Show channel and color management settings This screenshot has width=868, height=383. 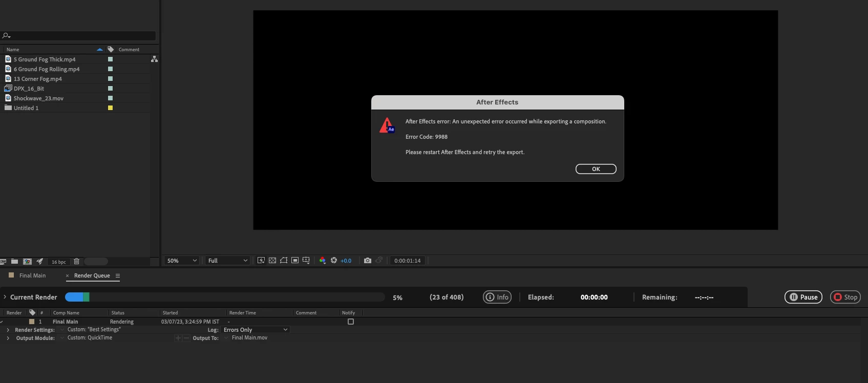click(322, 260)
